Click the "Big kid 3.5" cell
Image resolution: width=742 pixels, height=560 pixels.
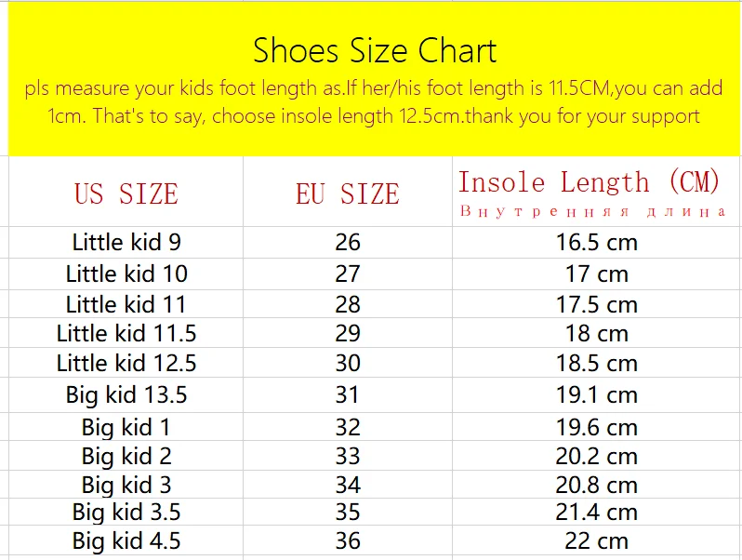tap(126, 513)
